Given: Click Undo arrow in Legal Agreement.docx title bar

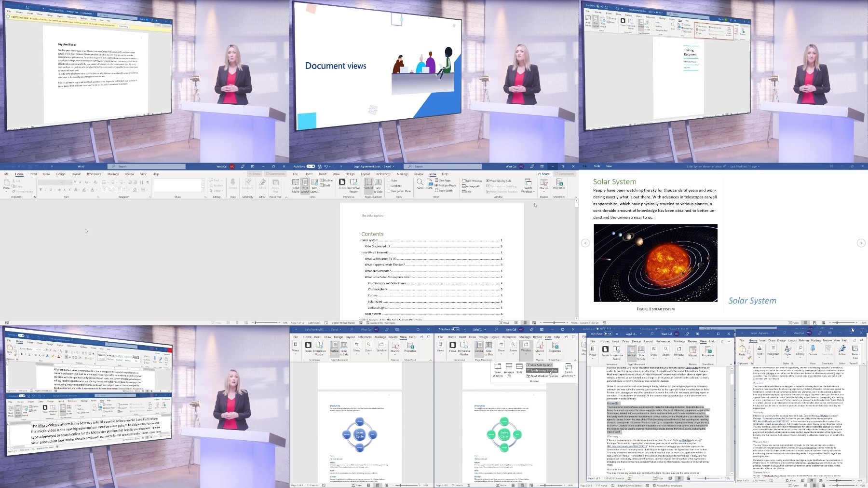Looking at the screenshot, I should point(326,167).
